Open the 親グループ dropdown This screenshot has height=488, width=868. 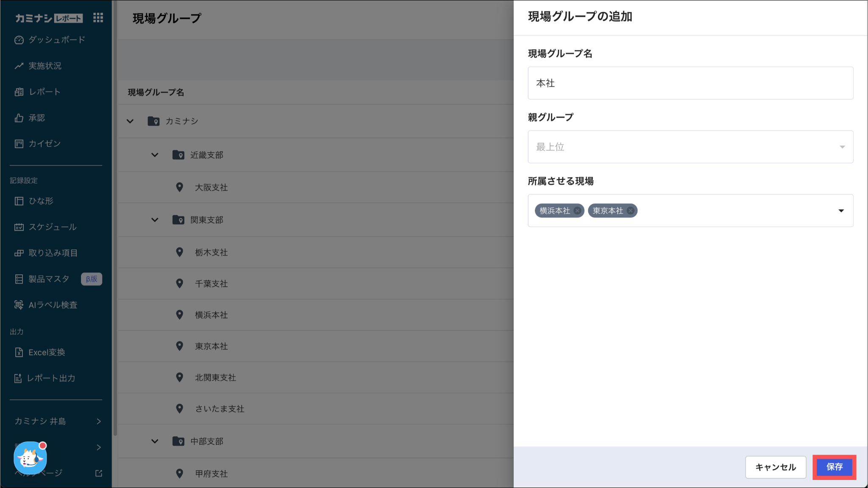[690, 147]
